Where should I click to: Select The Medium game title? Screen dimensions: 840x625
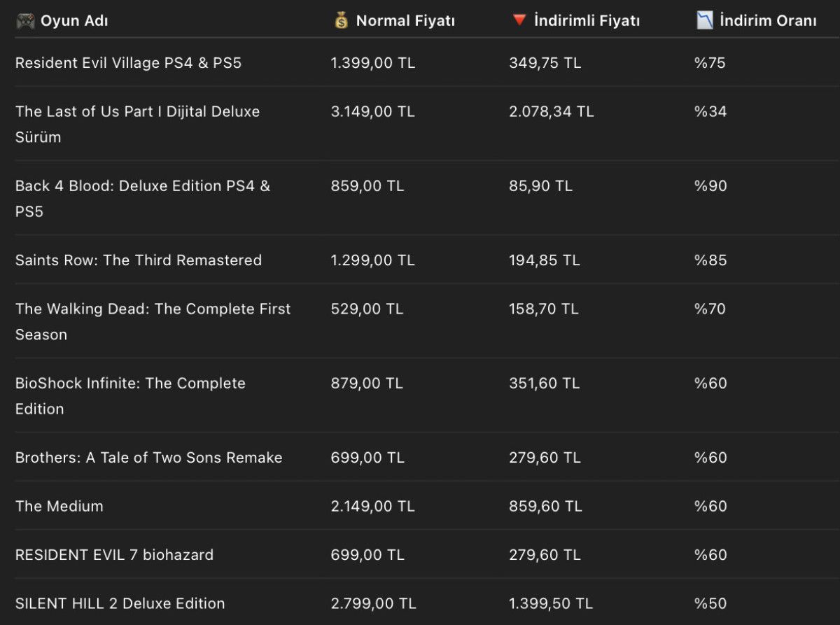coord(59,506)
